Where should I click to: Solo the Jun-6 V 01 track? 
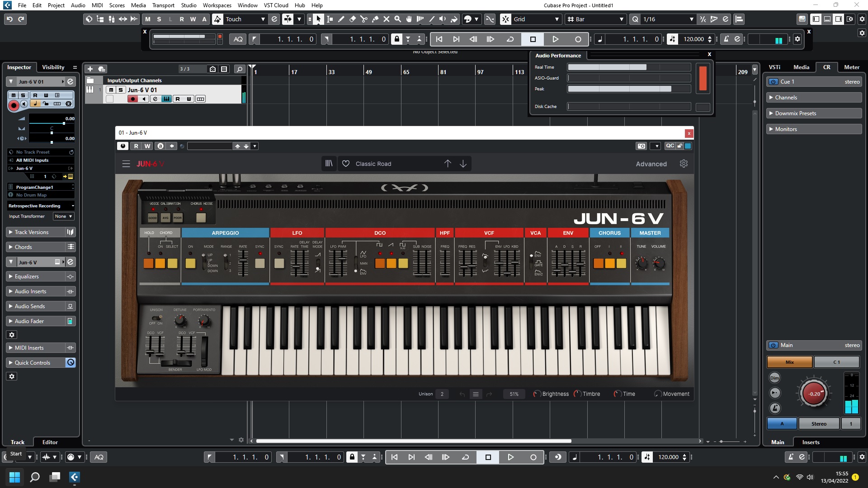pyautogui.click(x=120, y=90)
